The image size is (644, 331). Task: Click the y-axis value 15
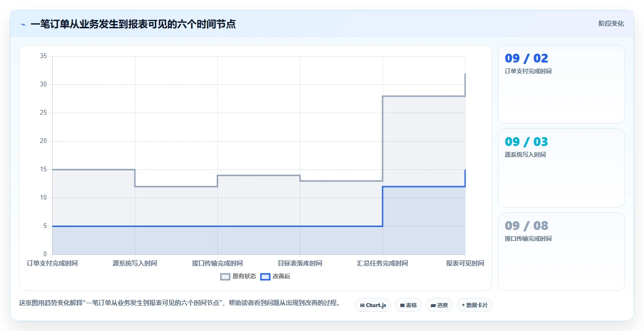tap(43, 169)
